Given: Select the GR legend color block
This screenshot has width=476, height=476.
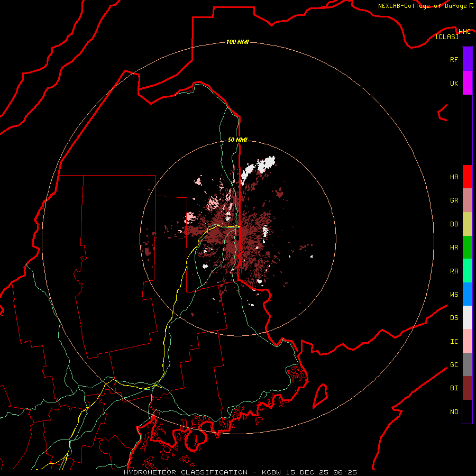Looking at the screenshot, I should [x=467, y=200].
